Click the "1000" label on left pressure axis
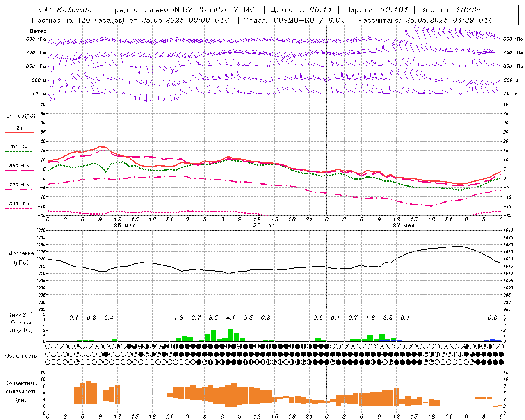This screenshot has height=420, width=525. coord(40,288)
